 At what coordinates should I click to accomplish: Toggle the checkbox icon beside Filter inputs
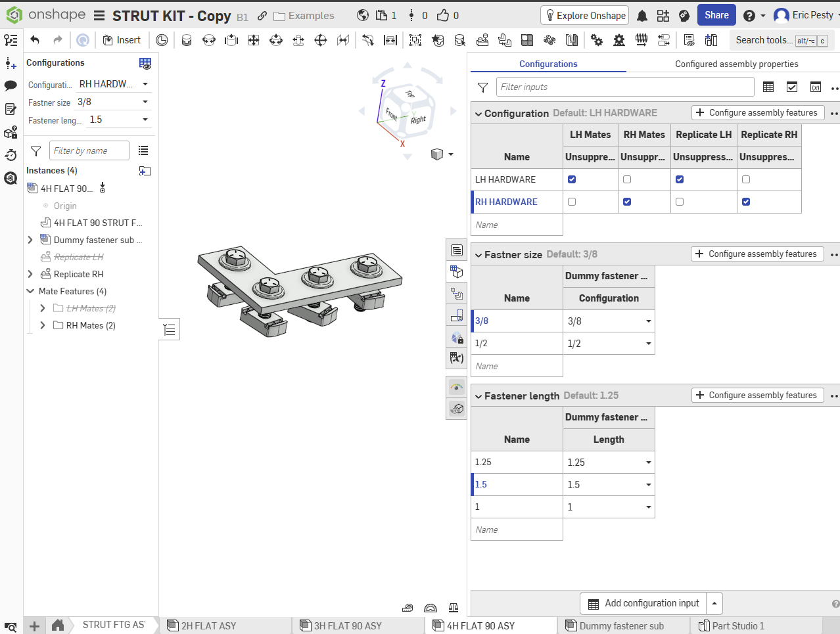click(x=792, y=87)
